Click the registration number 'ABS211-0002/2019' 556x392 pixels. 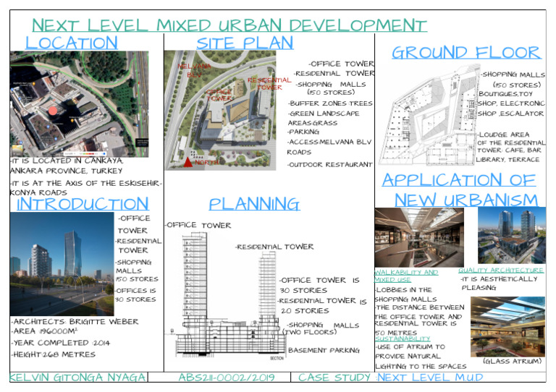[x=227, y=378]
